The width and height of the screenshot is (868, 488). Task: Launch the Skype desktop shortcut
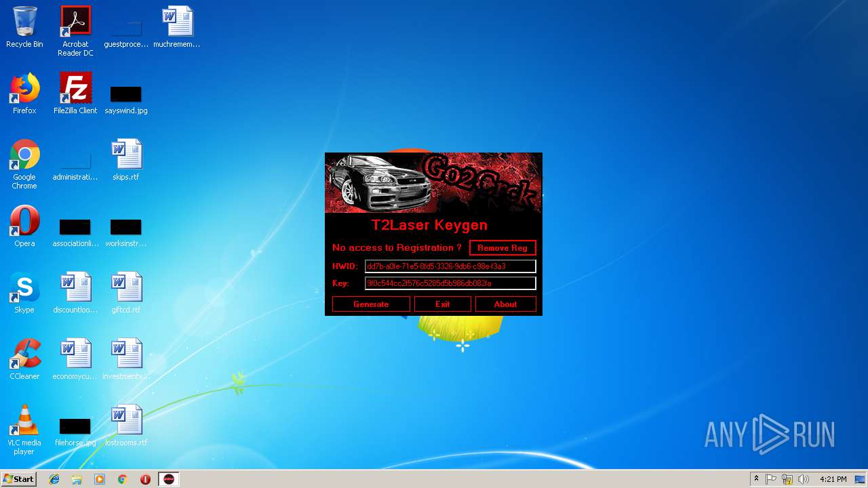coord(24,293)
